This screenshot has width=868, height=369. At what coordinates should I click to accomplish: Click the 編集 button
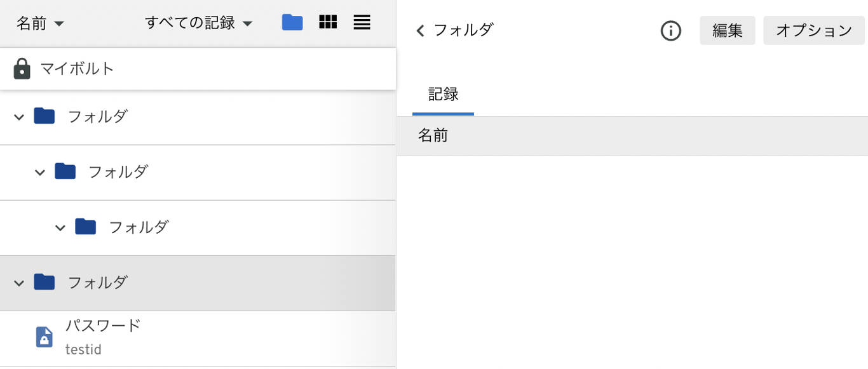pos(728,30)
